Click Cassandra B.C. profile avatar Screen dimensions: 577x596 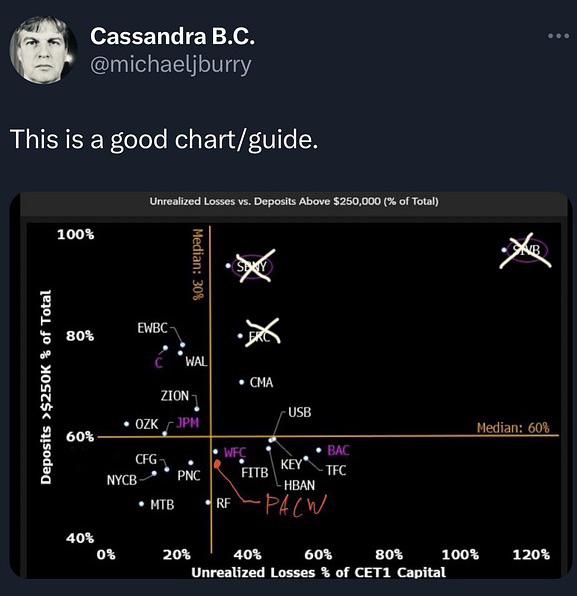coord(43,50)
